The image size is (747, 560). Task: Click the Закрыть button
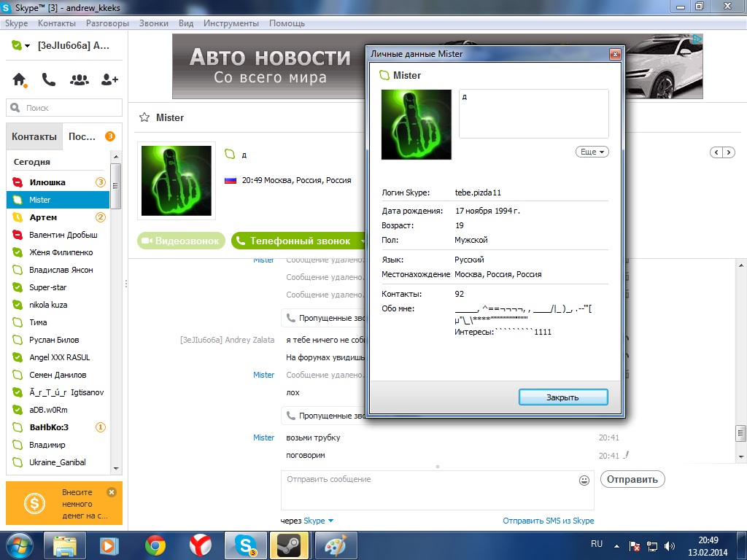563,397
